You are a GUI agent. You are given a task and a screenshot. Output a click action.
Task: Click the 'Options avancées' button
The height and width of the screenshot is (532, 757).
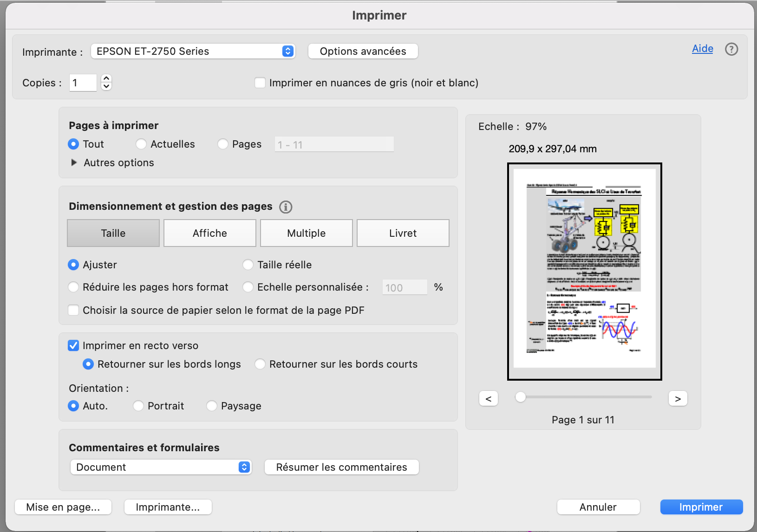pos(363,51)
